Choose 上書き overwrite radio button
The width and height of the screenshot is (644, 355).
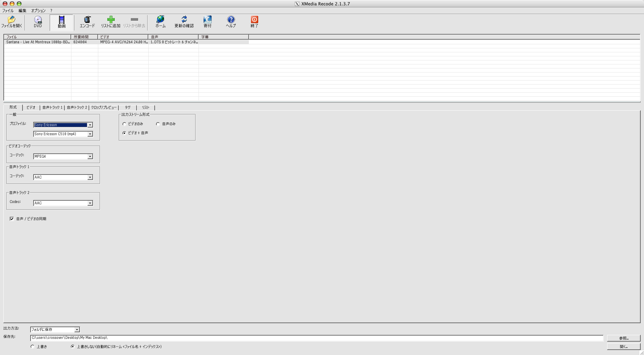click(33, 347)
